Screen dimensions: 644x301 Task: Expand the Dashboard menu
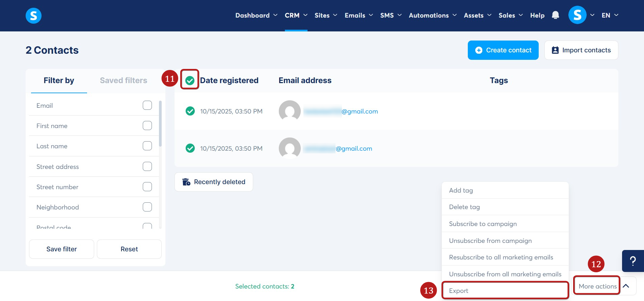[256, 15]
